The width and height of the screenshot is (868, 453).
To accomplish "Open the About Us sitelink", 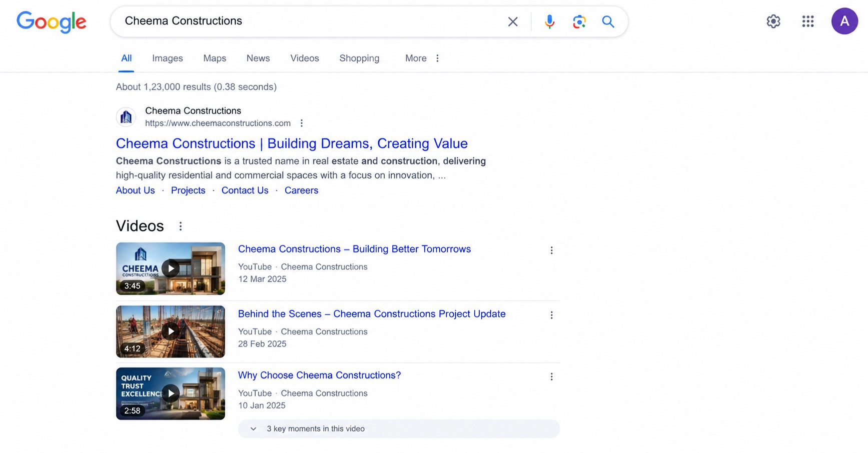I will pos(136,190).
